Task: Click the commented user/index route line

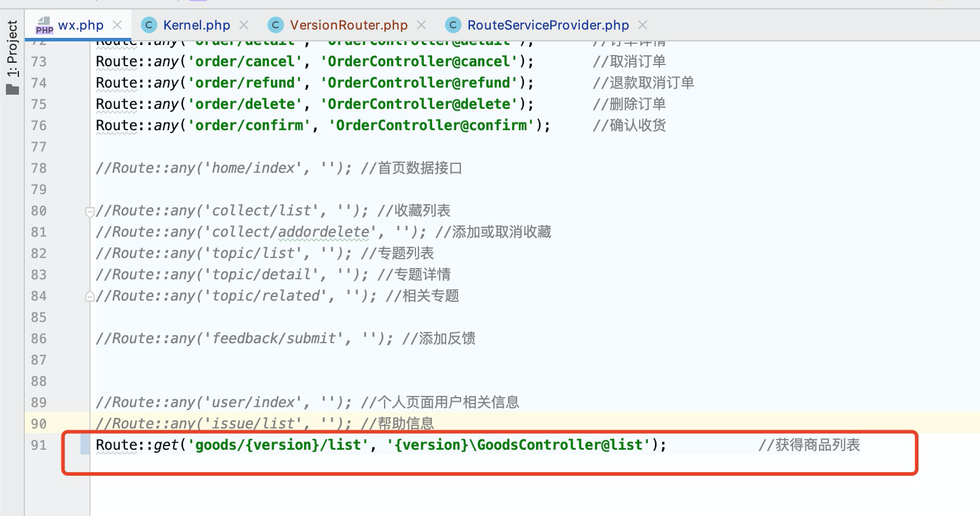Action: tap(307, 402)
